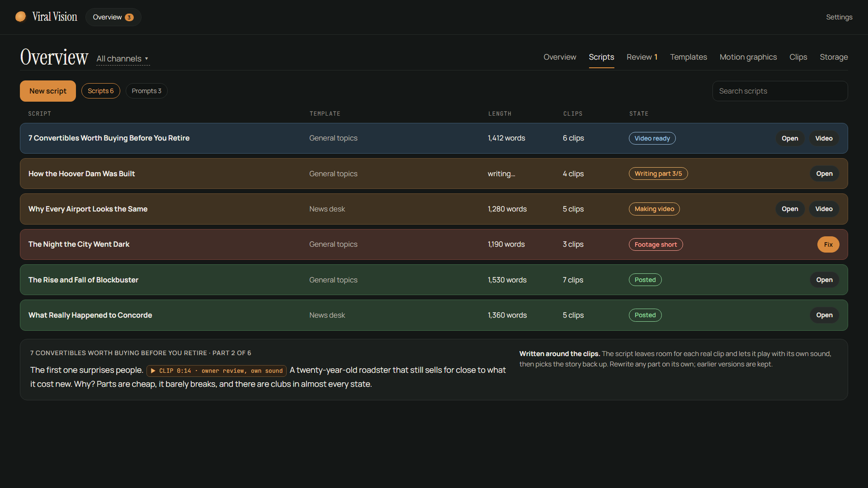The image size is (868, 488).
Task: Click the '3 clips' cell
Action: (573, 244)
